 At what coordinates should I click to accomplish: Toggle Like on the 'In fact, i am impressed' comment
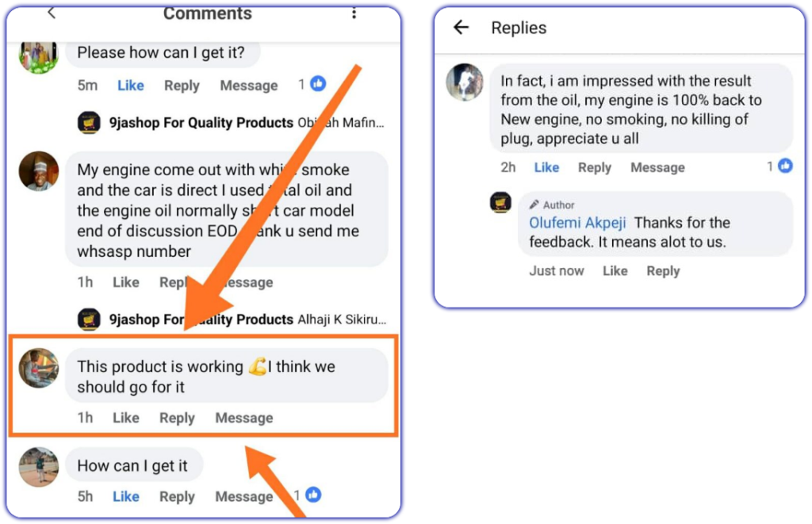tap(546, 168)
